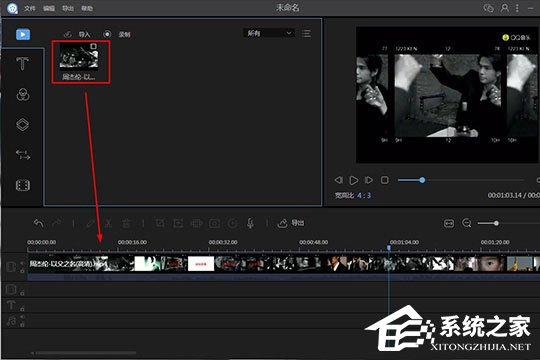Click the preview video frame
The image size is (540, 360).
point(448,95)
